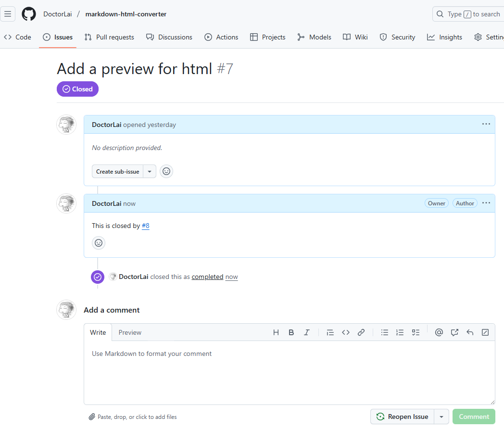This screenshot has width=504, height=442.
Task: Open the #8 issue link
Action: [x=146, y=226]
